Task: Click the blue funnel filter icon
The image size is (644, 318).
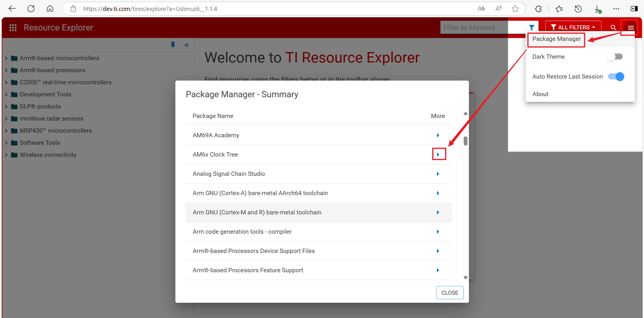Action: tap(532, 28)
